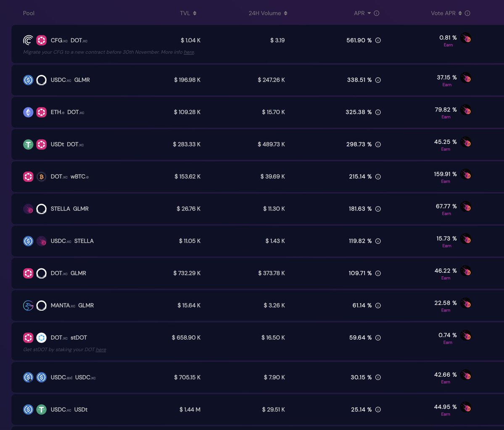Click the 22.58 % vote APR comet icon
This screenshot has height=430, width=504.
coord(466,303)
